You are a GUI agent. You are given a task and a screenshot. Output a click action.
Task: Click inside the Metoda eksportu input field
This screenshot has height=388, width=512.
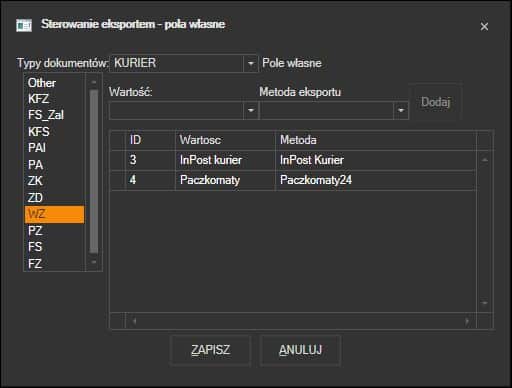327,110
